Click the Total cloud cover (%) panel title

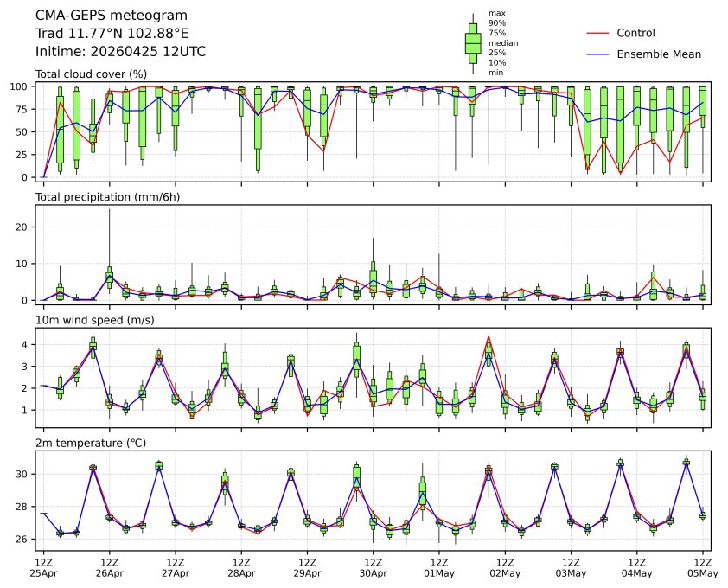tap(91, 74)
